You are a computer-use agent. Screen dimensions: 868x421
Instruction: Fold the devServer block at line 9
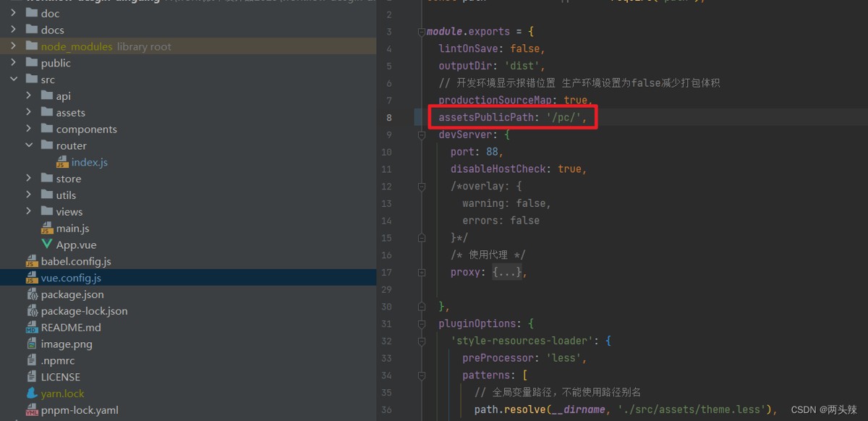421,135
